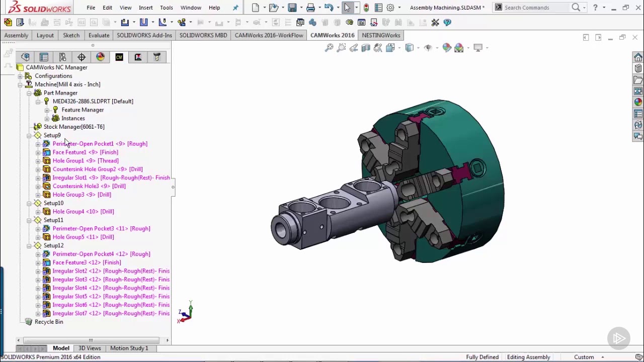644x362 pixels.
Task: Expand Hole Group4 <10> [Drill] operation
Action: click(38, 212)
